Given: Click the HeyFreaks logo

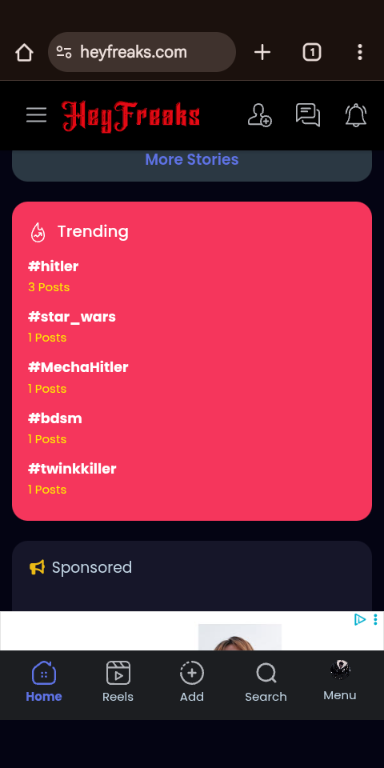Looking at the screenshot, I should 131,116.
